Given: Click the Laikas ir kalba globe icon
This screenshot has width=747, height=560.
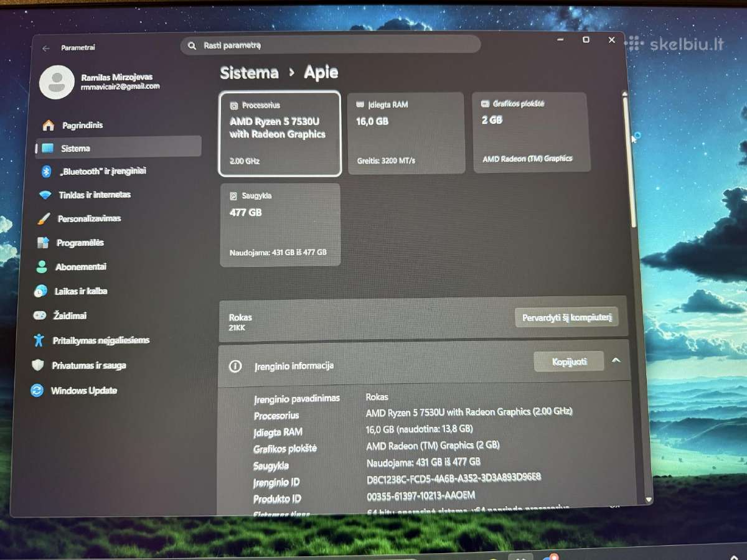Looking at the screenshot, I should (x=40, y=291).
